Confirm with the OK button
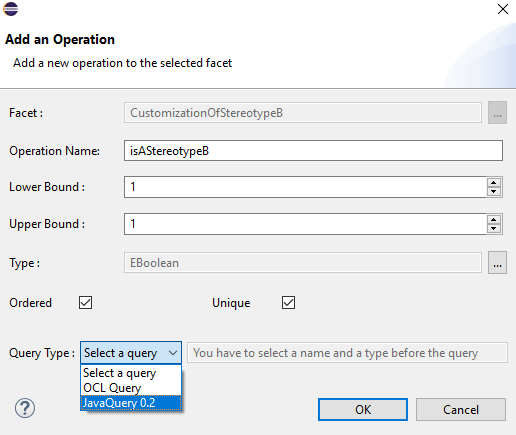The image size is (516, 435). (x=363, y=409)
